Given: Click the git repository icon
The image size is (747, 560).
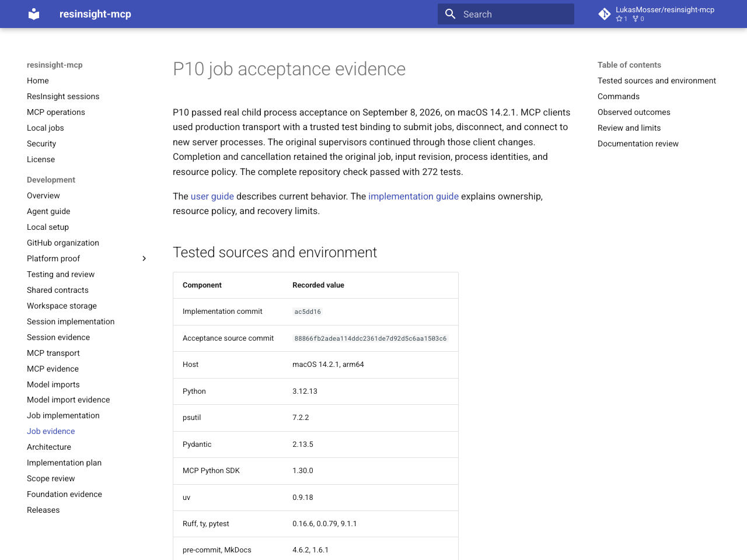Looking at the screenshot, I should (x=605, y=14).
